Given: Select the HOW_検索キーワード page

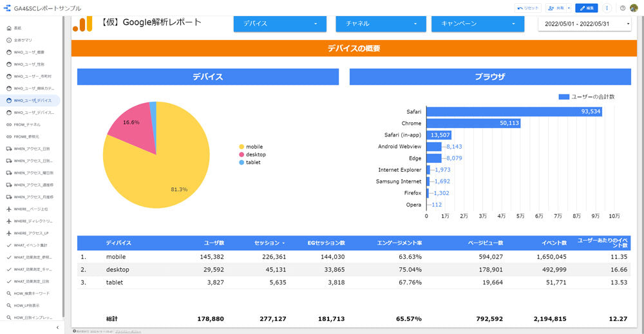Looking at the screenshot, I should click(31, 293).
